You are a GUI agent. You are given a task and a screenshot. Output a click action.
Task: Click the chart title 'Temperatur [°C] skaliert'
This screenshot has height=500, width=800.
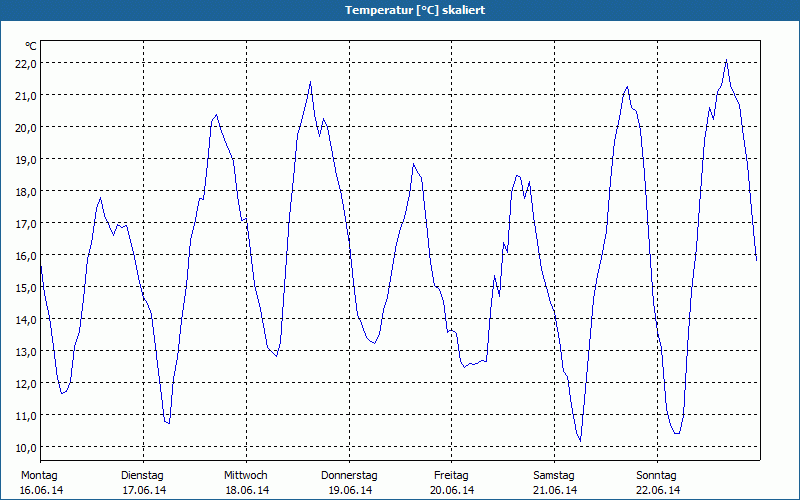coord(415,10)
